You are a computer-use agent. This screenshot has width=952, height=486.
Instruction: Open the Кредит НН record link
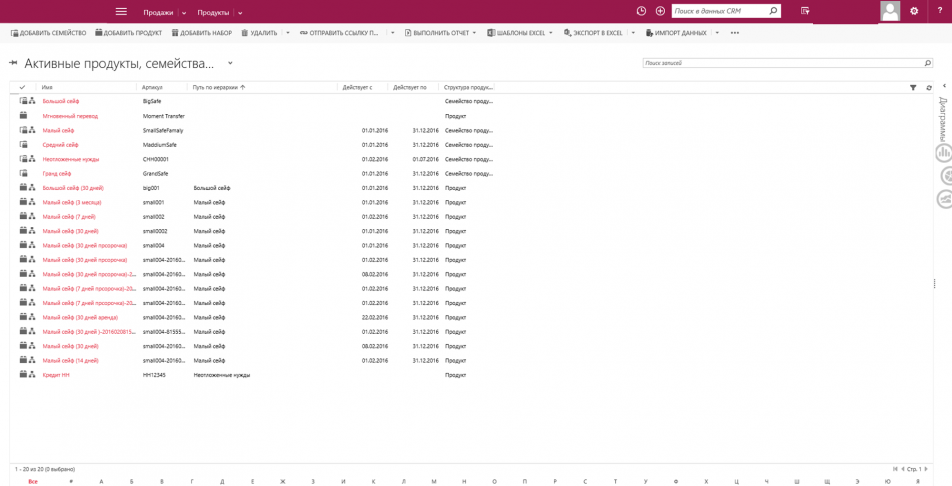tap(56, 375)
